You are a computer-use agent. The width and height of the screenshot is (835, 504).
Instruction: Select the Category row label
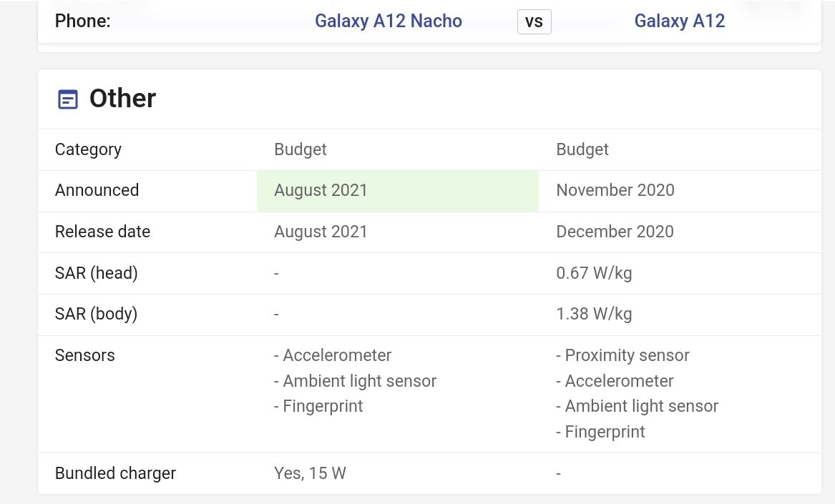click(88, 149)
